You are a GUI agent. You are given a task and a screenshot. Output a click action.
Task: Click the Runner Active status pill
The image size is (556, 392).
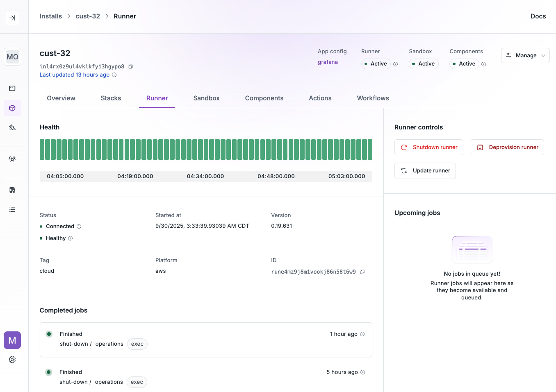(375, 63)
